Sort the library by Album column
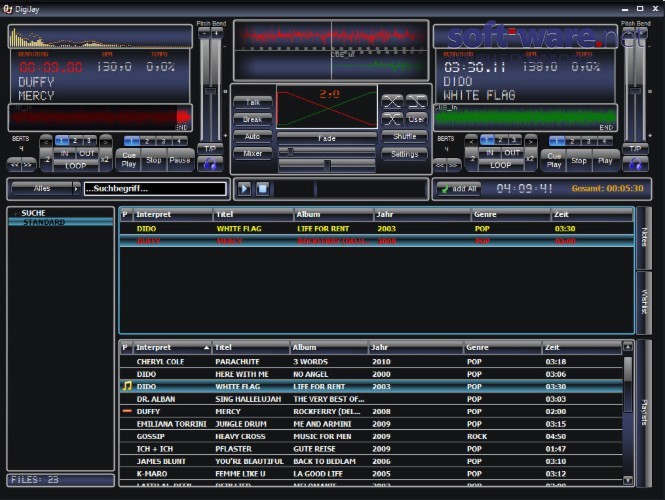The height and width of the screenshot is (500, 665). (x=329, y=347)
